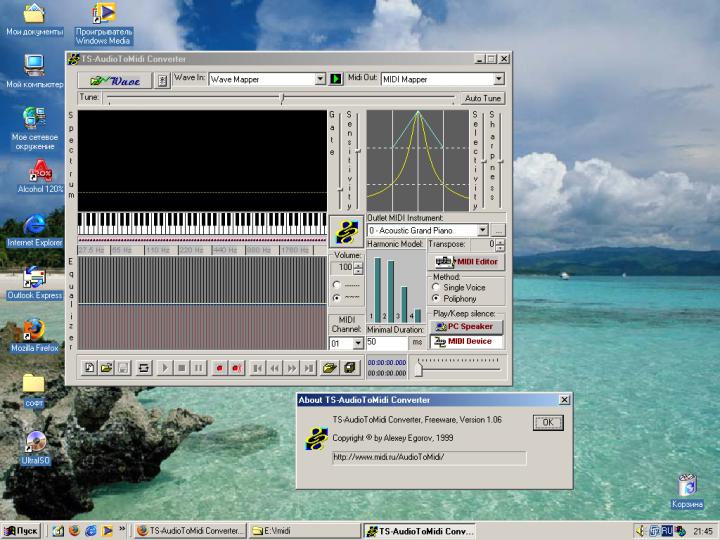Expand the Outlet MIDI Instrument list
The height and width of the screenshot is (540, 720).
pyautogui.click(x=482, y=231)
